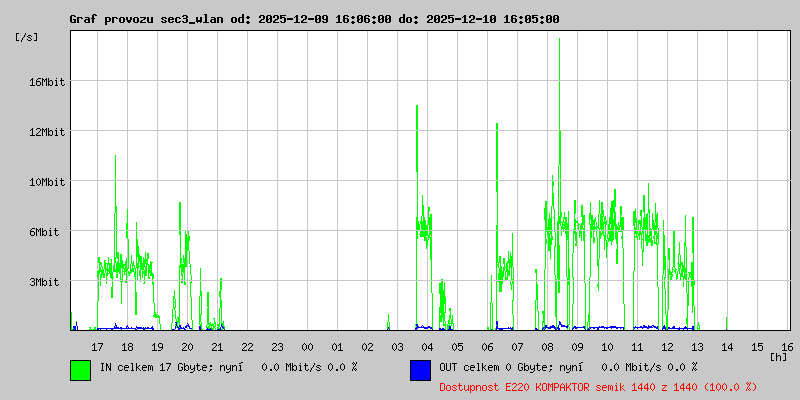Click hour label '05' on time axis
The image size is (800, 400).
pos(458,347)
